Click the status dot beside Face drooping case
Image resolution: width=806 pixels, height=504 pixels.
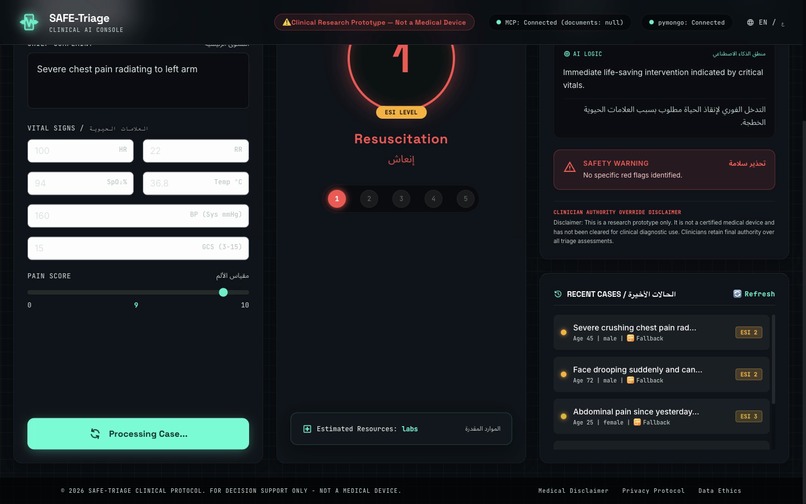[563, 374]
